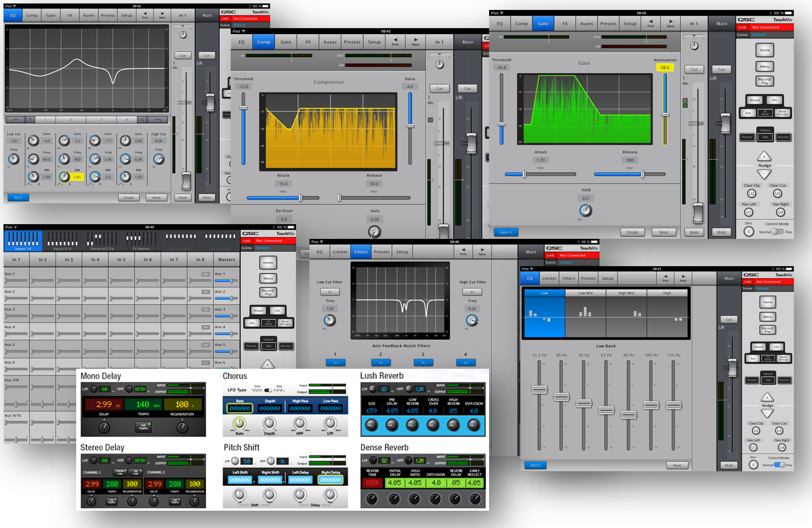This screenshot has height=528, width=812.
Task: Turn the pan knob above Cue in EQ screen
Action: pyautogui.click(x=183, y=35)
